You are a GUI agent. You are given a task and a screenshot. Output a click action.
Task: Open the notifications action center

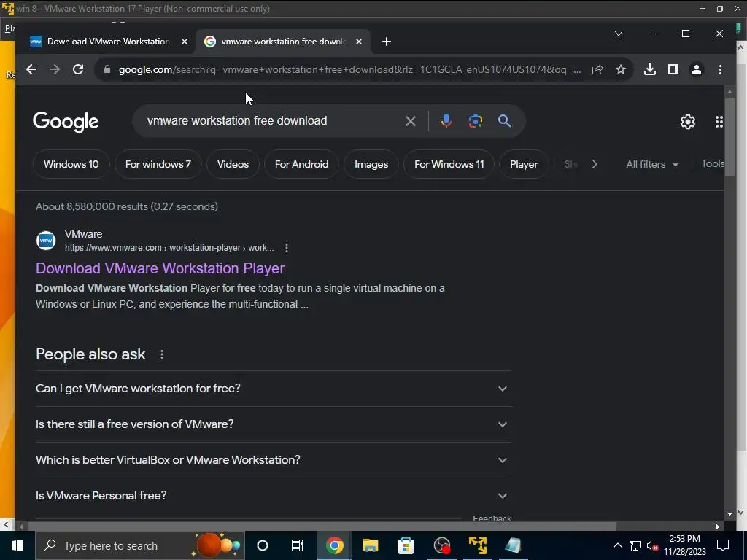click(723, 545)
